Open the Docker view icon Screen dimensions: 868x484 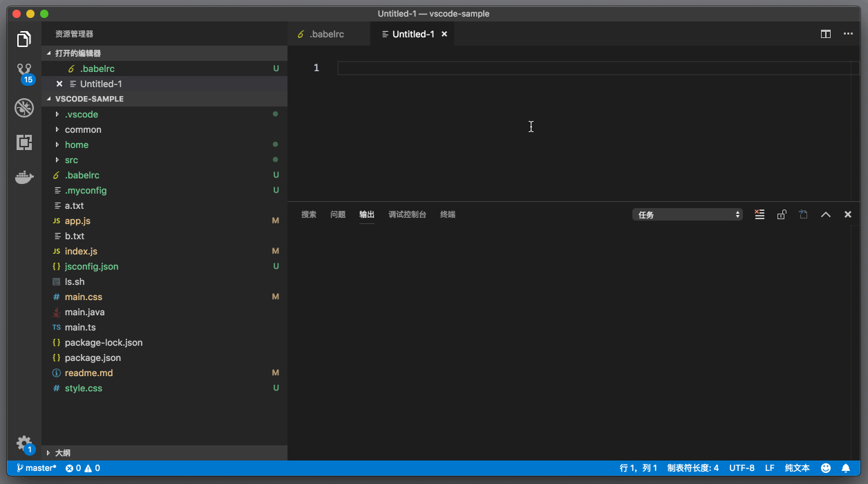pos(24,178)
